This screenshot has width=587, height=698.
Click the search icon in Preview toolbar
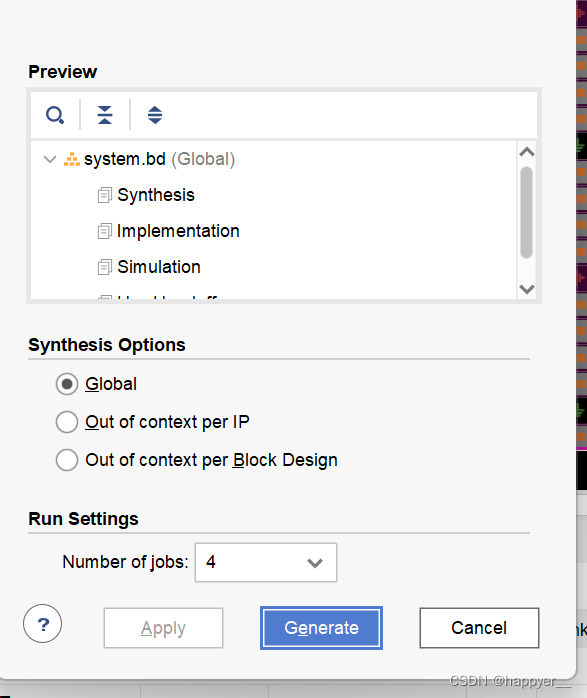click(x=55, y=115)
